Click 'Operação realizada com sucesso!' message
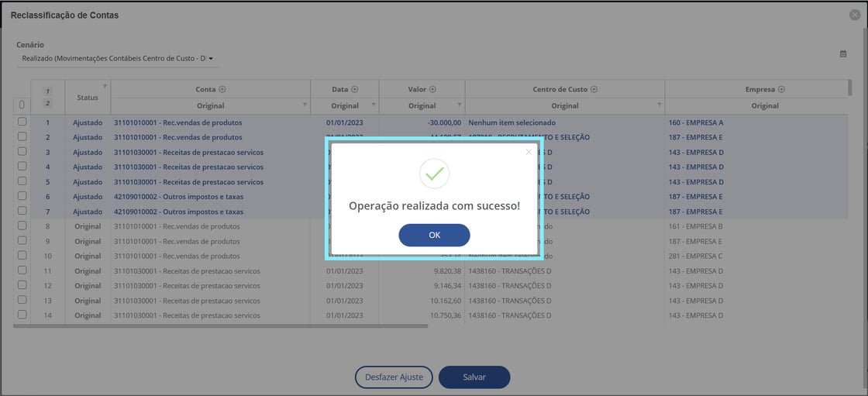The height and width of the screenshot is (396, 868). [434, 206]
